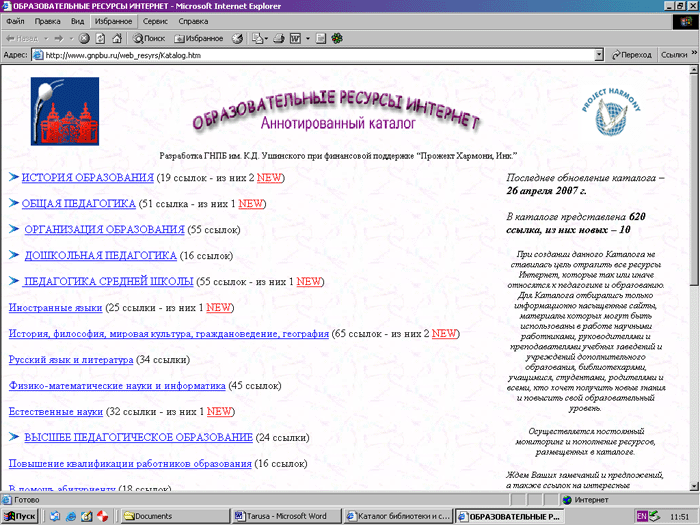Click the Refresh page icon
The image size is (700, 525).
(x=101, y=38)
